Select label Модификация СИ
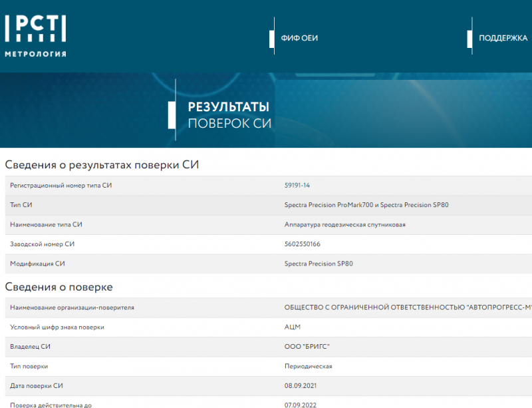Image resolution: width=532 pixels, height=408 pixels. pos(37,264)
